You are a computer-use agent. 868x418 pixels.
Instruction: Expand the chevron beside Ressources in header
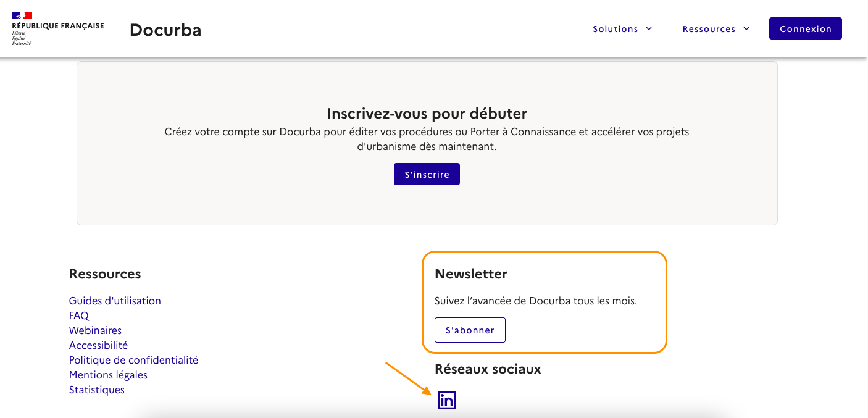746,28
